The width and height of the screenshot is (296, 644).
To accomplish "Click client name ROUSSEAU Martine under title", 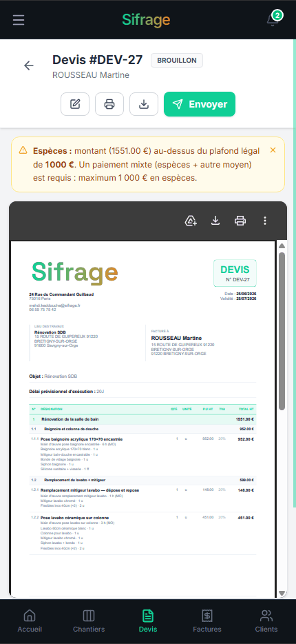I will tap(91, 74).
